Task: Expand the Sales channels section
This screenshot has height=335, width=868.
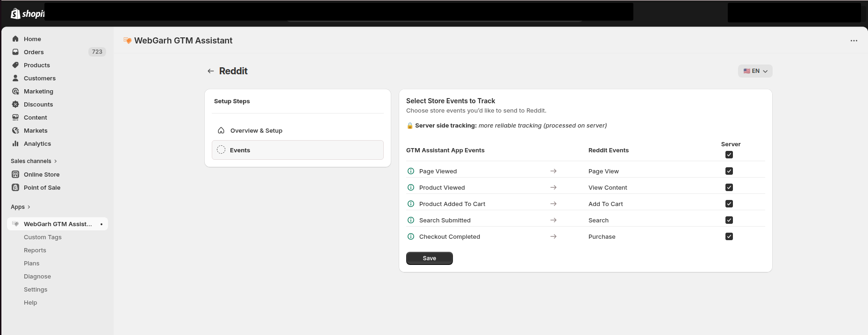Action: 34,161
